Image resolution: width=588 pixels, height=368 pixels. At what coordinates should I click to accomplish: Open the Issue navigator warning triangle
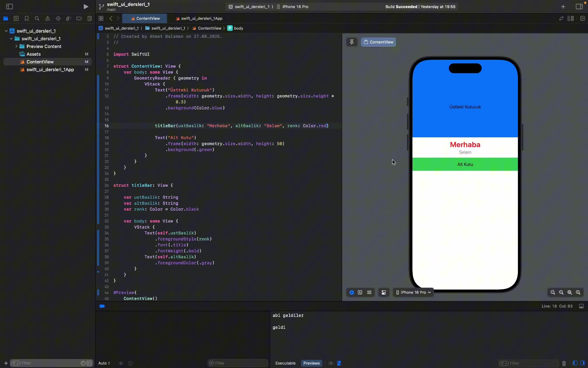point(48,18)
